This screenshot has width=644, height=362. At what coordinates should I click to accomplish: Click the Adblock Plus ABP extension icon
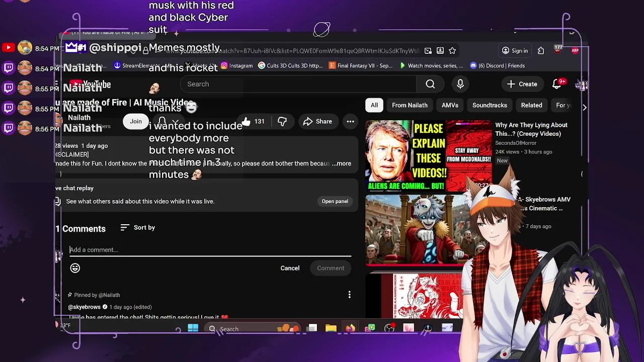tap(575, 50)
